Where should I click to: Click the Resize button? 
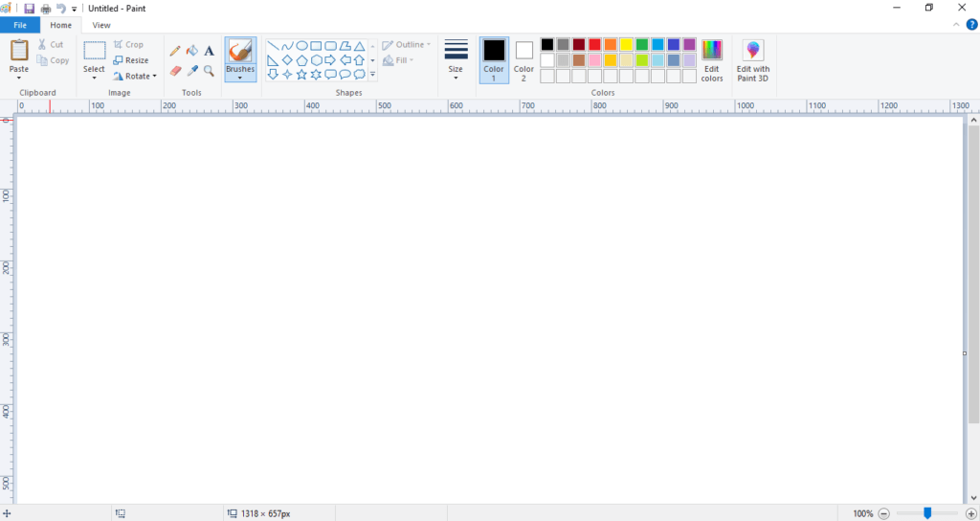pyautogui.click(x=131, y=60)
